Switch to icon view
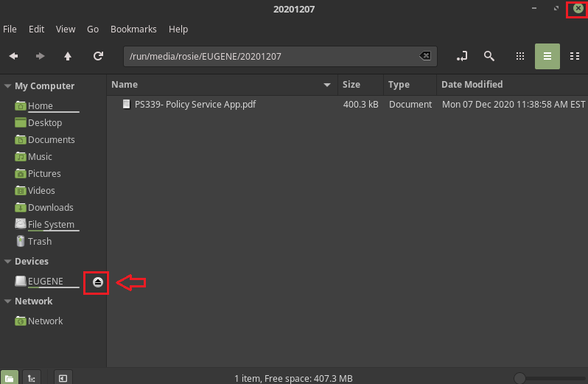This screenshot has width=588, height=384. (520, 56)
